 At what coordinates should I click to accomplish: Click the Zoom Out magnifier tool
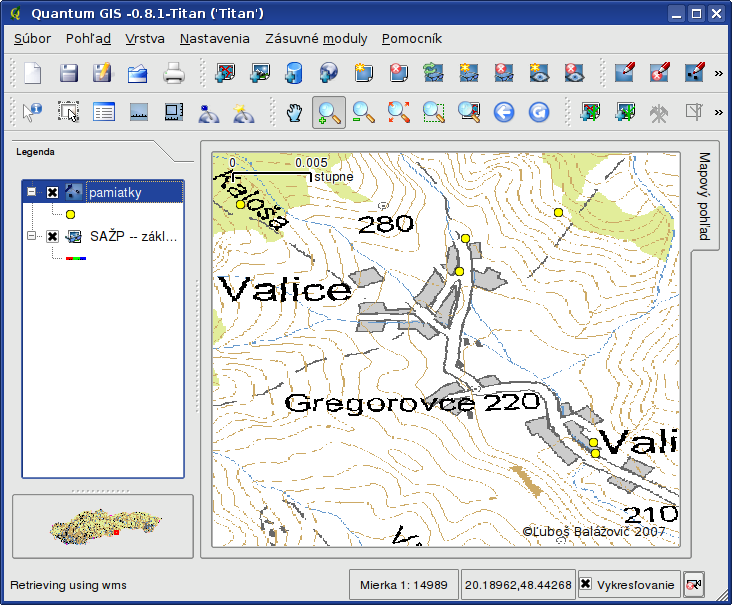click(364, 112)
